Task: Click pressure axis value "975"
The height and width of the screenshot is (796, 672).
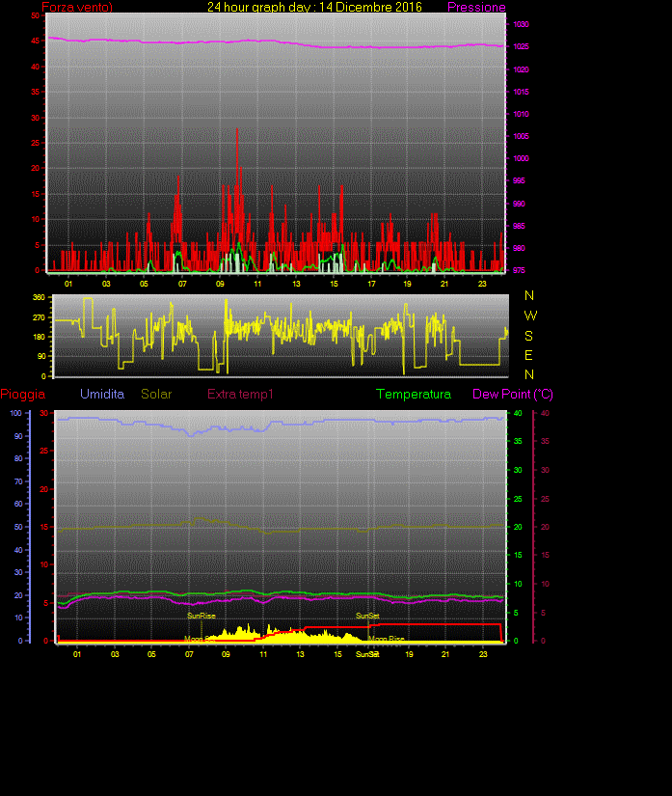Action: (519, 270)
